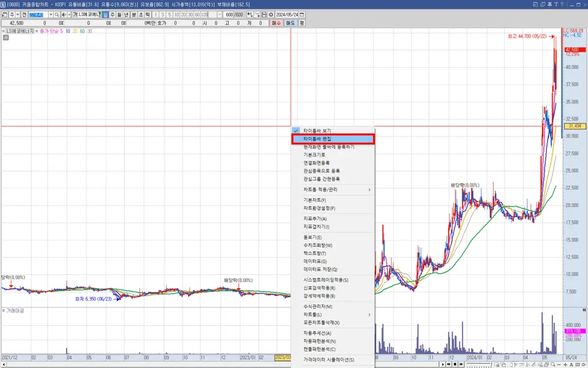Open help question mark icon
The width and height of the screenshot is (588, 368).
[x=562, y=4]
